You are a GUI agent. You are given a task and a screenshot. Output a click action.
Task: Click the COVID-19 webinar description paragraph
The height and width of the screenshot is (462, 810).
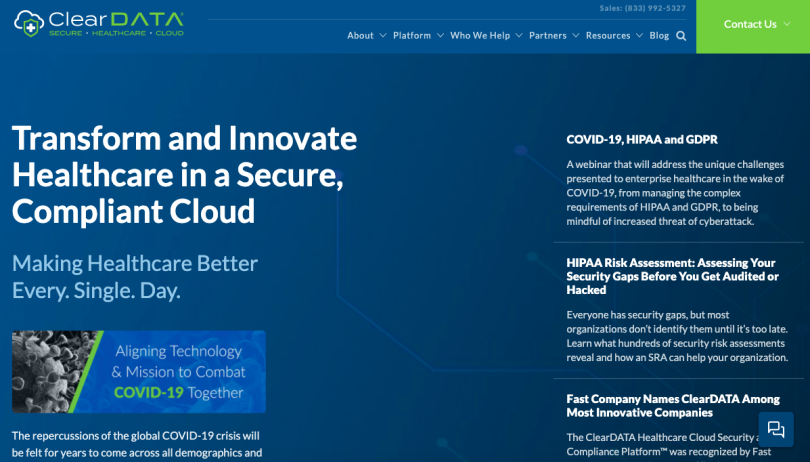[675, 193]
